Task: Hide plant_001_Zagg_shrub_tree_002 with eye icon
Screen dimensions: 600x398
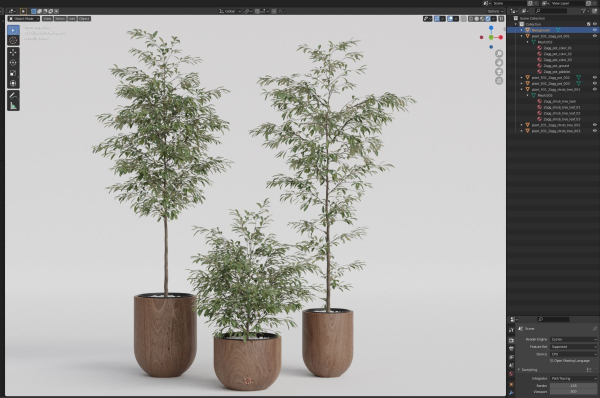Action: [x=595, y=125]
